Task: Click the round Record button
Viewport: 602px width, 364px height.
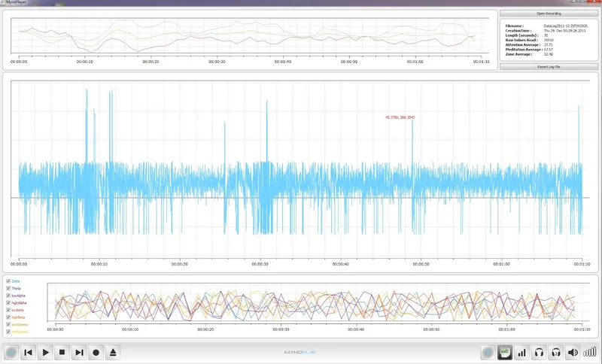Action: point(96,353)
